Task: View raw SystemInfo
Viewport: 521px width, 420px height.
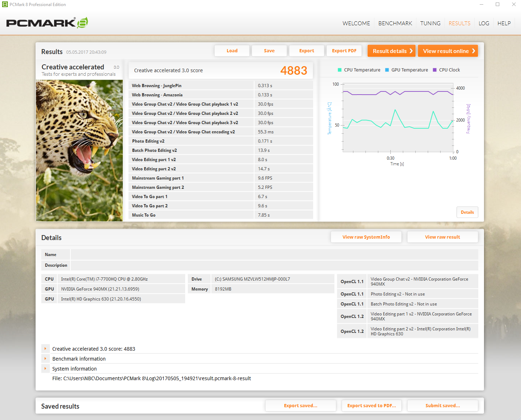Action: (x=366, y=237)
